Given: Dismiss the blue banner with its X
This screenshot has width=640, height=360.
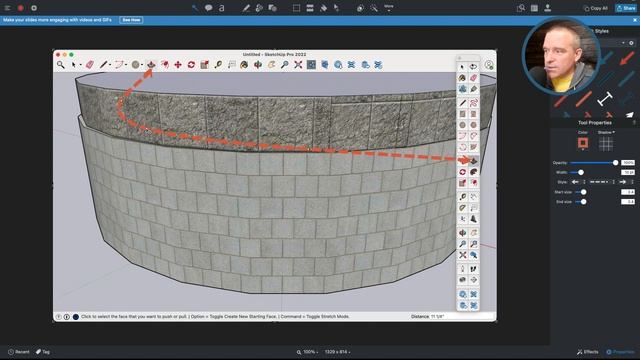Looking at the screenshot, I should pos(635,20).
